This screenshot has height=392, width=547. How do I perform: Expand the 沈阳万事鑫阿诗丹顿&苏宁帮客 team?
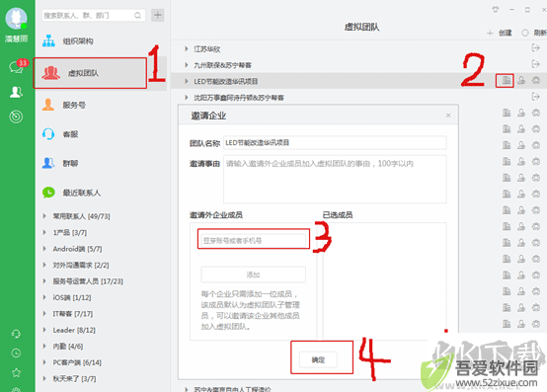tap(187, 98)
